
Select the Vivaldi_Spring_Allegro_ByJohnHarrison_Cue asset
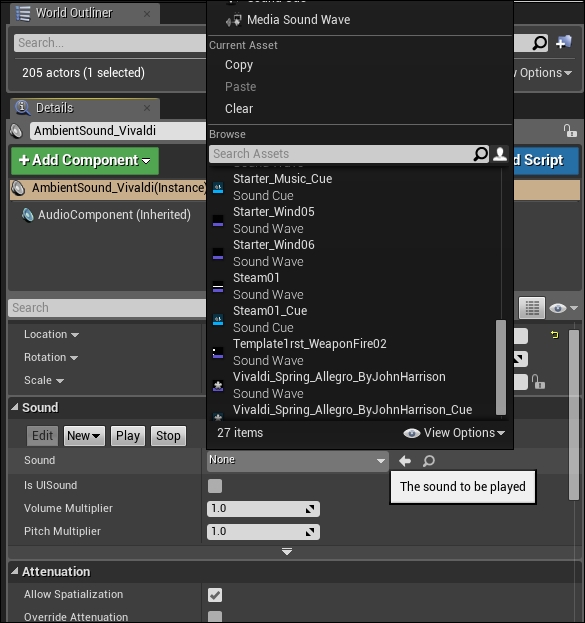[x=352, y=410]
